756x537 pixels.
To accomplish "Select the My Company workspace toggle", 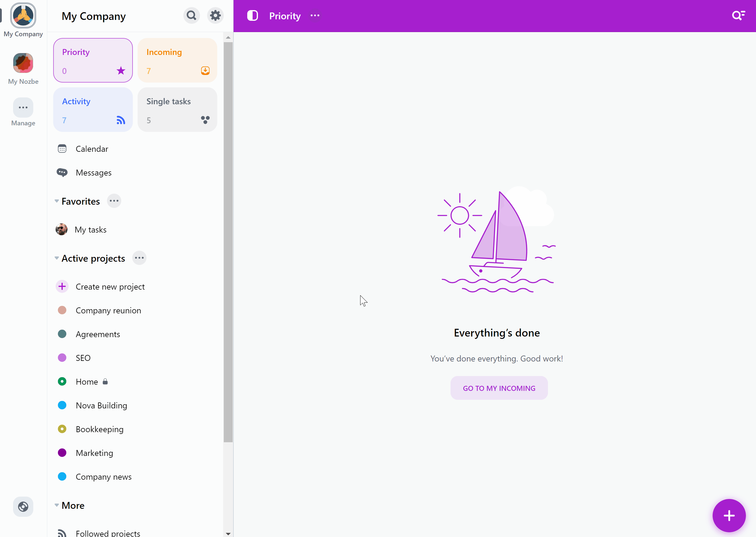I will 23,16.
